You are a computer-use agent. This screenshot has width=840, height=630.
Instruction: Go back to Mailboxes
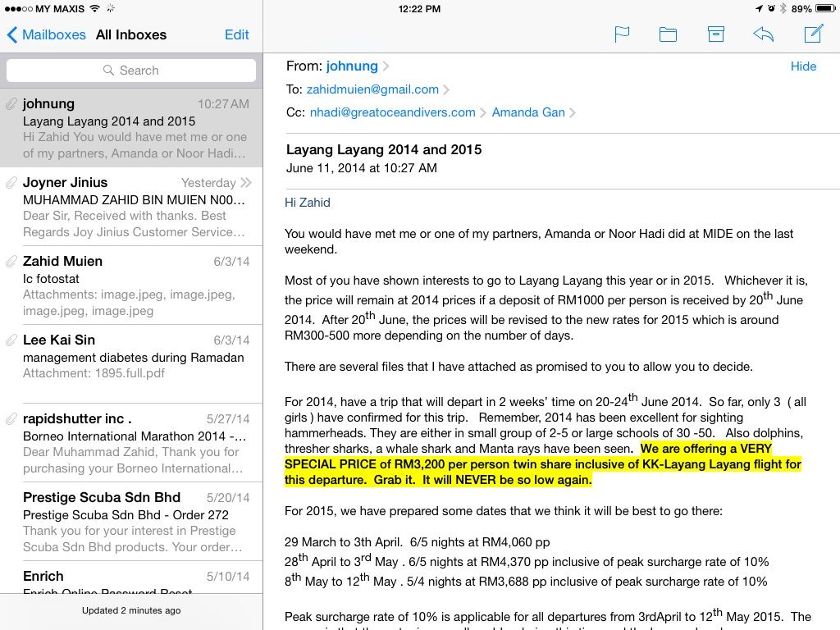(x=46, y=34)
